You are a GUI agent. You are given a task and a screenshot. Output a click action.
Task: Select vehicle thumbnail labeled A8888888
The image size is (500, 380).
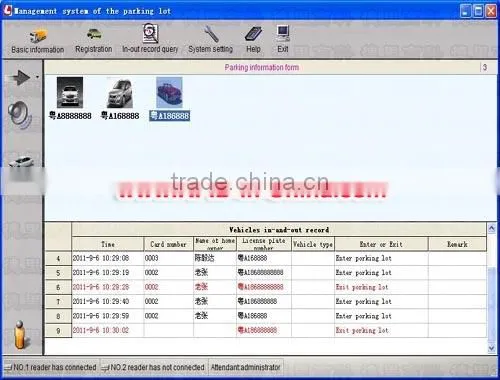pos(70,92)
